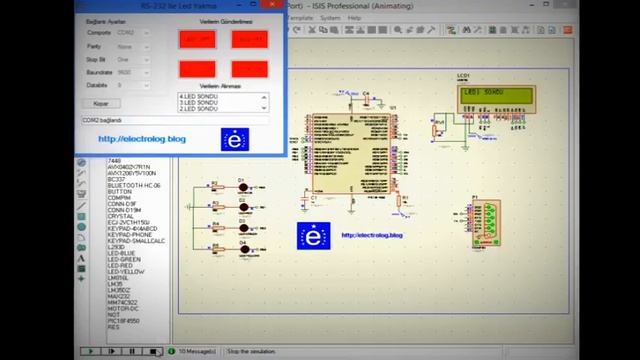The image size is (640, 360).
Task: Select the Marker cross tool icon
Action: coord(81,279)
